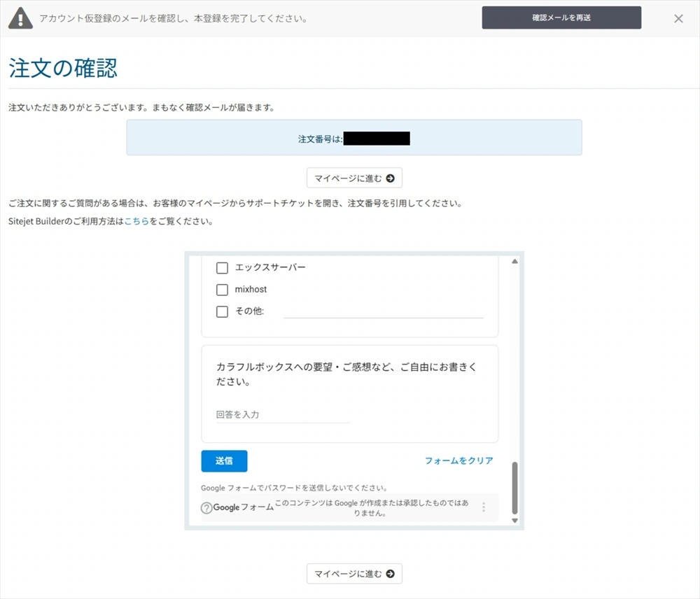Click the question mark help icon beside Google フォーム
The height and width of the screenshot is (599, 700).
tap(206, 506)
